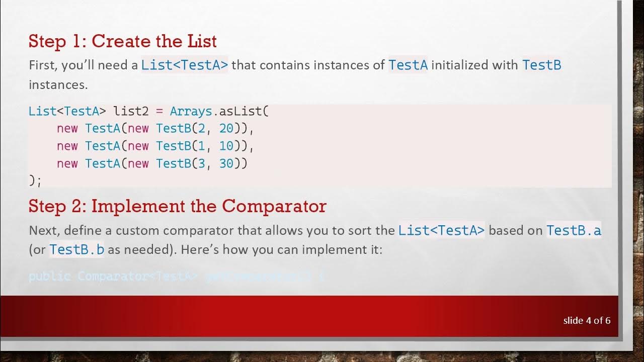
Task: Click List<TestA> in the Step 2 paragraph
Action: 441,231
